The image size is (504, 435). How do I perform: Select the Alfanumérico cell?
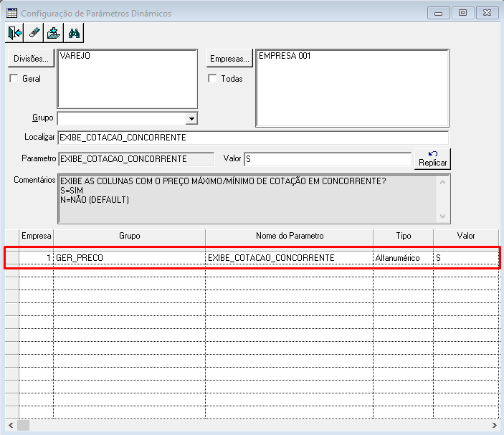pos(404,258)
